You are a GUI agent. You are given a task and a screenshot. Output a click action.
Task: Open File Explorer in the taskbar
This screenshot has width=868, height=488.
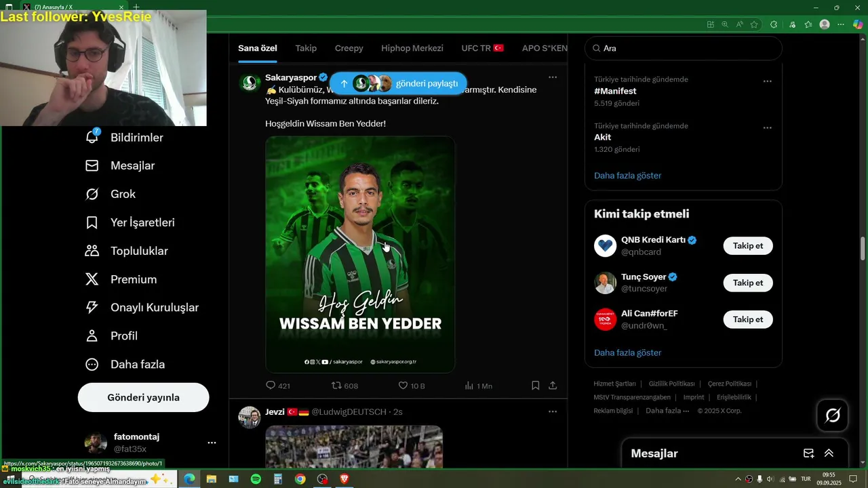tap(211, 479)
